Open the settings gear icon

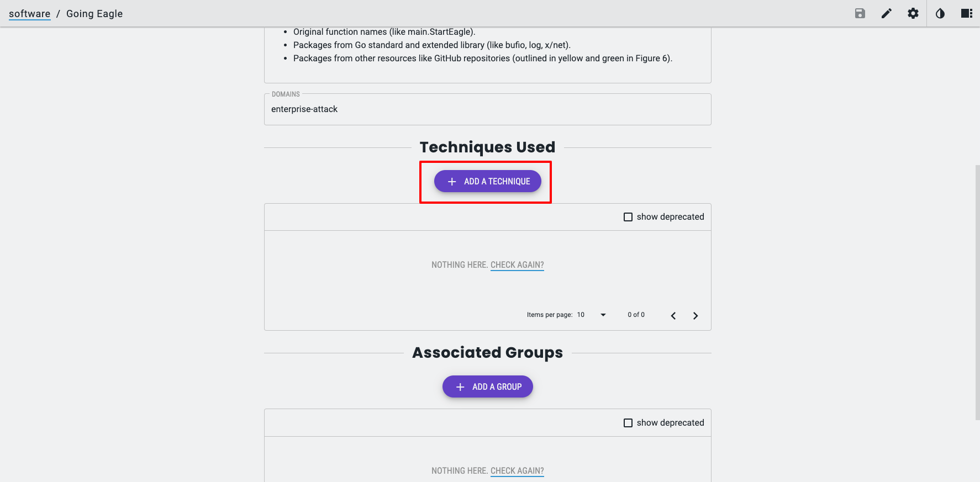(x=913, y=13)
